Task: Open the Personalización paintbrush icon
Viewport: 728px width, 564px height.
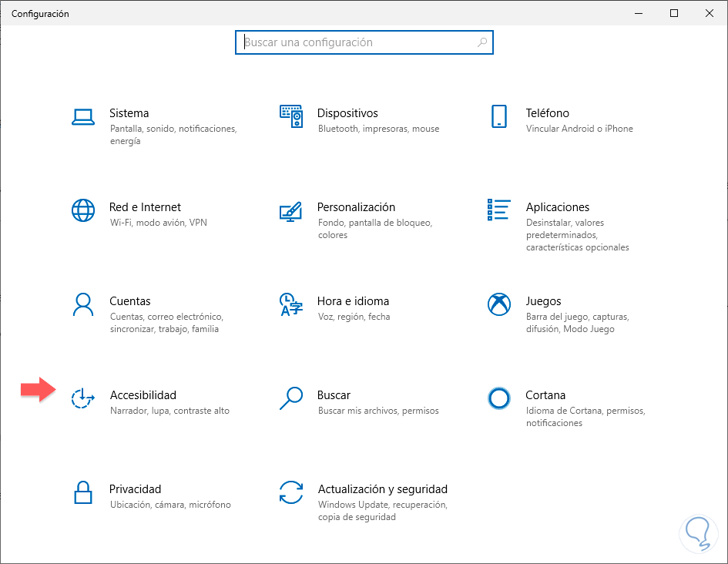Action: pos(290,210)
